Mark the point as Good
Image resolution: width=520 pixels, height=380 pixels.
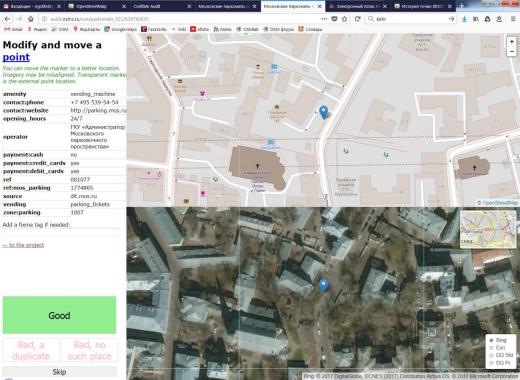pyautogui.click(x=59, y=315)
